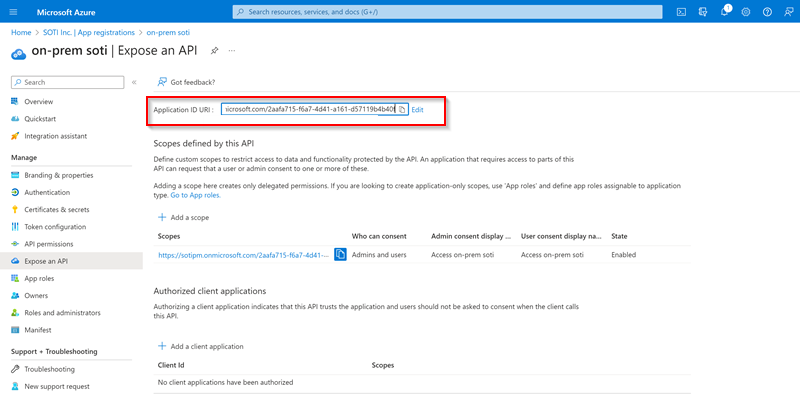Copy the scope URL to clipboard
The height and width of the screenshot is (417, 800).
340,254
